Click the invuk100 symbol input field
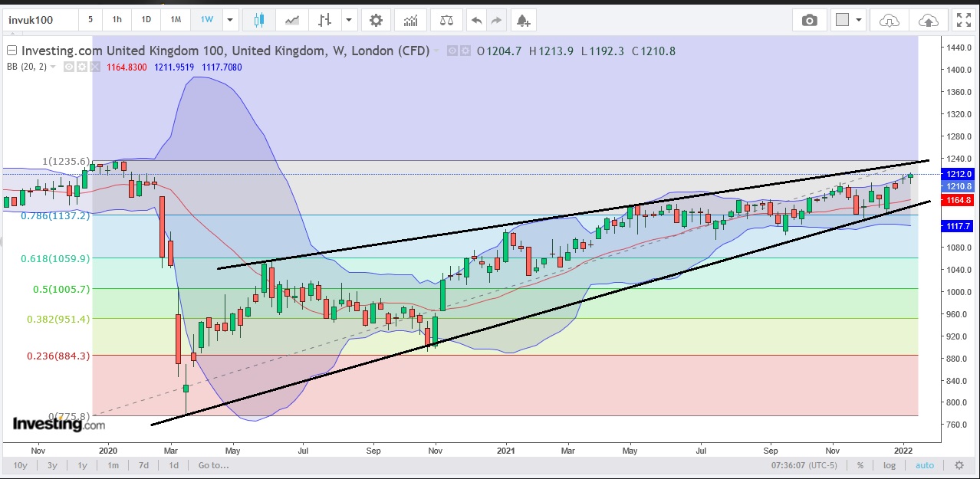This screenshot has width=980, height=479. point(38,20)
